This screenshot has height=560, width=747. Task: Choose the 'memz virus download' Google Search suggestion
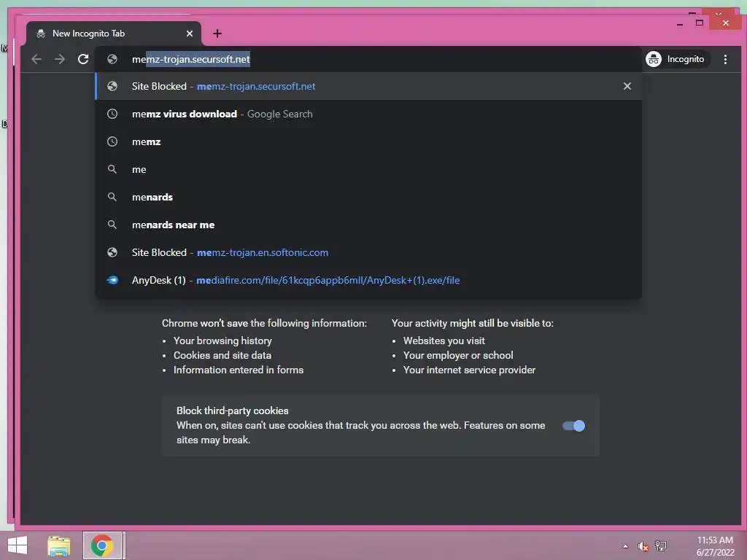coord(368,114)
